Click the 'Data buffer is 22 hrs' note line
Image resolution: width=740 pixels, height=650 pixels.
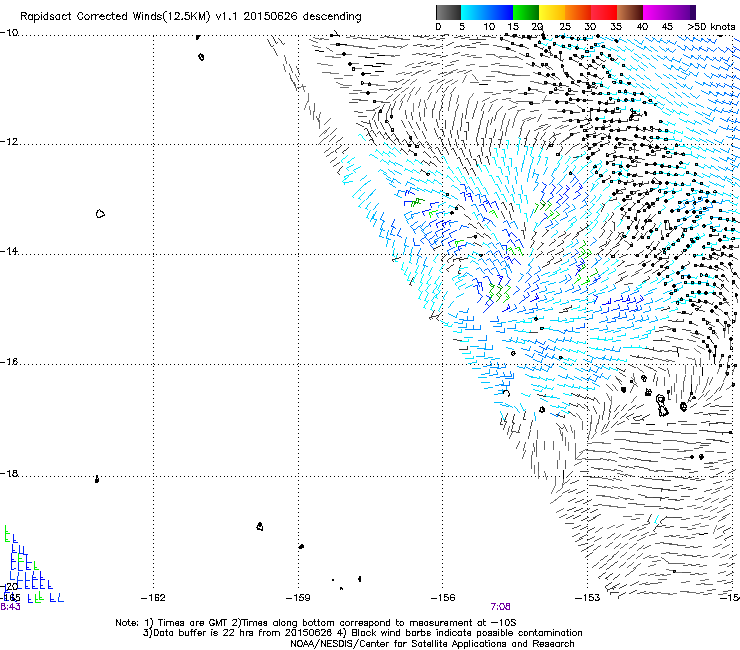pos(362,633)
